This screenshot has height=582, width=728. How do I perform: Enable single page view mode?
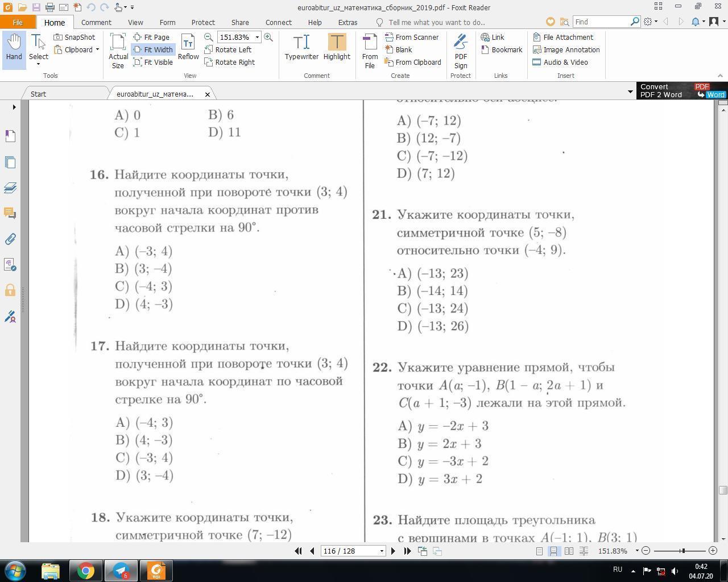pyautogui.click(x=539, y=551)
